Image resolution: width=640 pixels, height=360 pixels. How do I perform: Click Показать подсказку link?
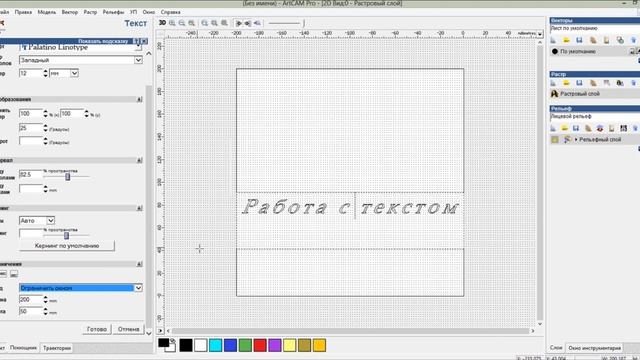[103, 41]
